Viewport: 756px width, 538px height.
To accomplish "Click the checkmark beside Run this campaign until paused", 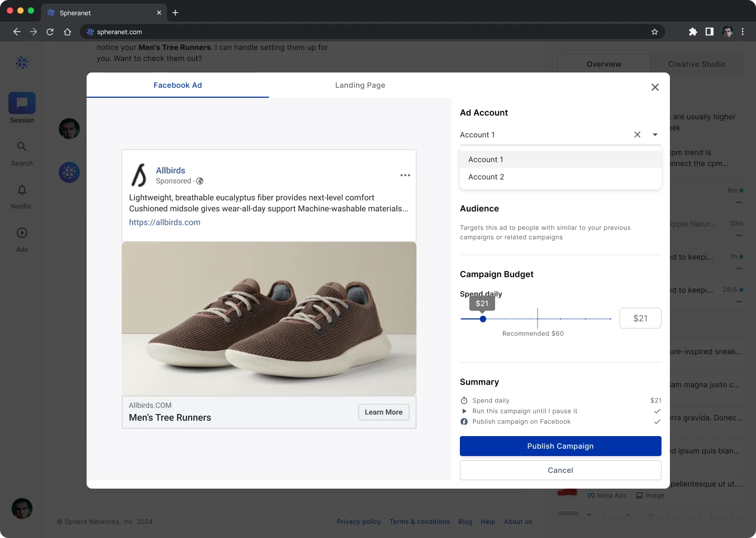I will (x=657, y=411).
